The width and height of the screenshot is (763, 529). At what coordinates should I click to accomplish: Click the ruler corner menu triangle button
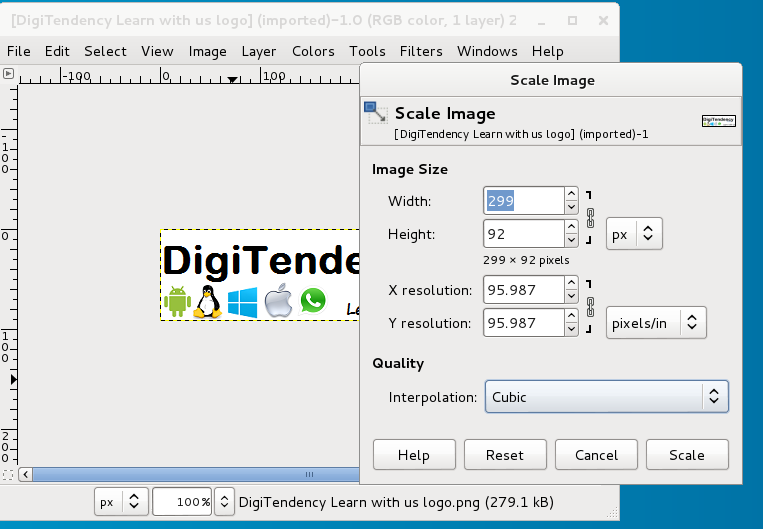point(8,74)
